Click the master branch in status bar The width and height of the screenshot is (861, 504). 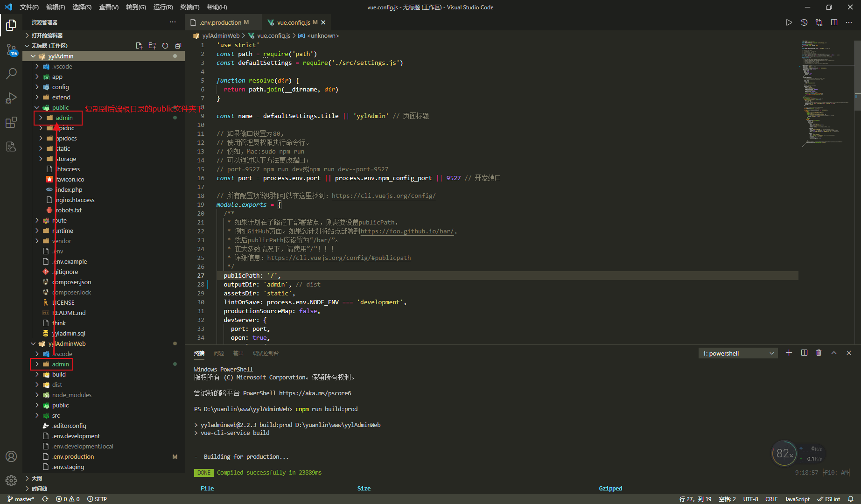(x=21, y=499)
